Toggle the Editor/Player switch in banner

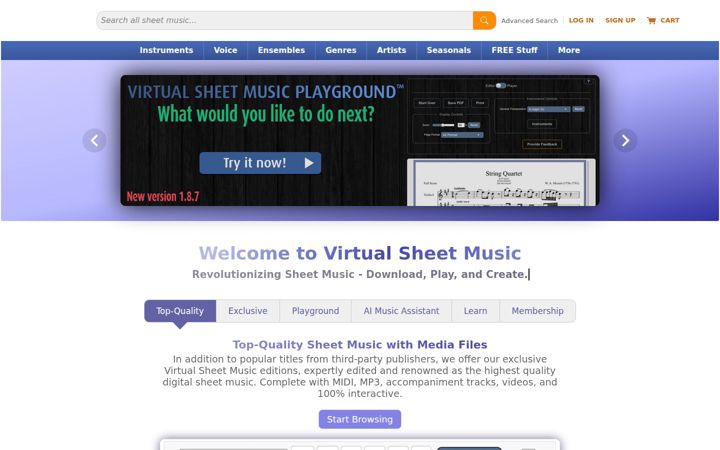501,85
